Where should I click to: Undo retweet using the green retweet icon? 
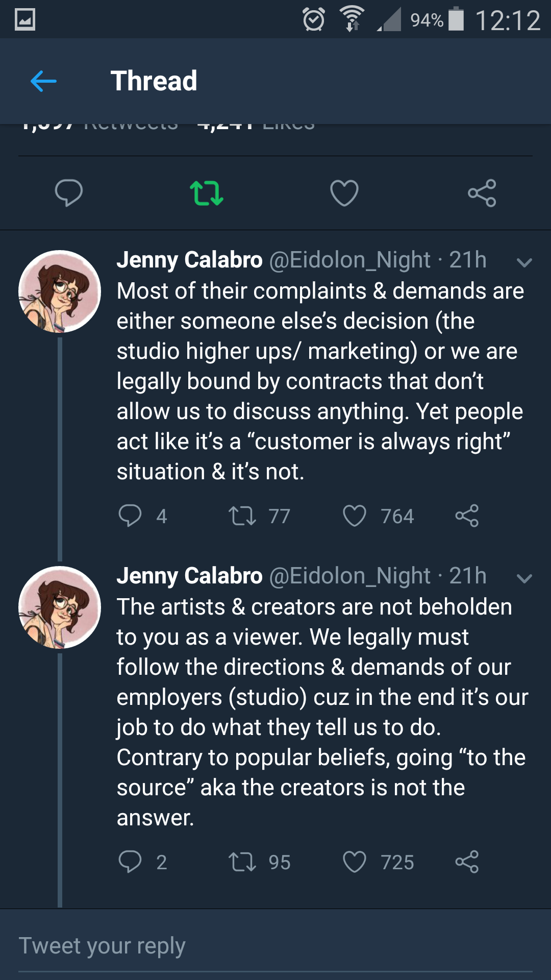pyautogui.click(x=207, y=193)
